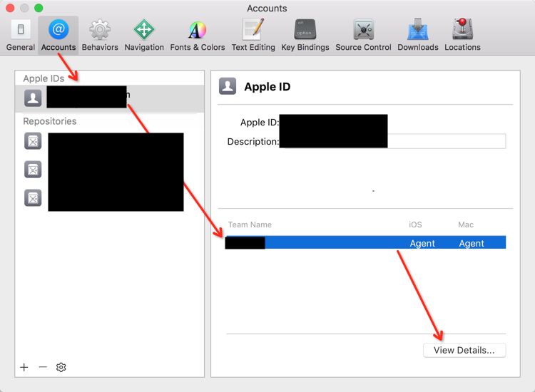Click the green zoom window button
Image resolution: width=535 pixels, height=392 pixels.
(x=39, y=8)
